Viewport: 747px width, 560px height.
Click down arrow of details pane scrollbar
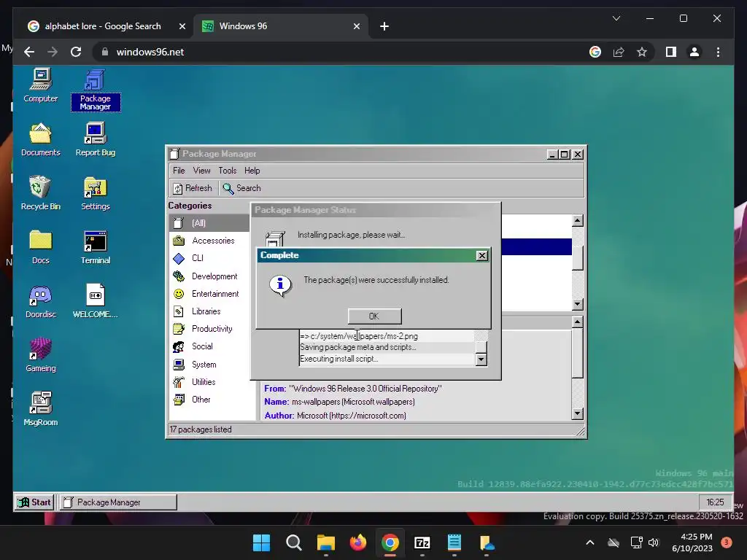pos(578,414)
